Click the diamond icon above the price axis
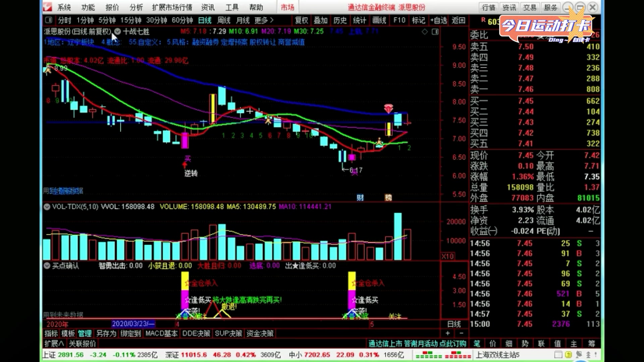 425,32
